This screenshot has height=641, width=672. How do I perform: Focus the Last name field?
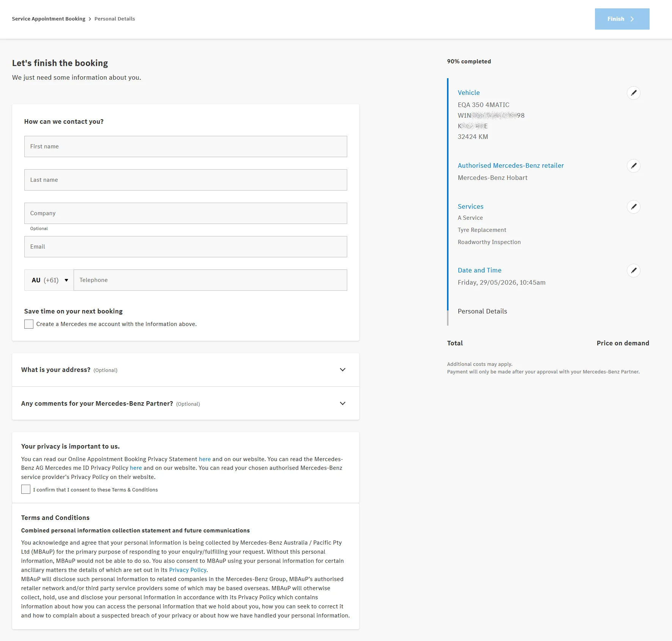click(186, 180)
